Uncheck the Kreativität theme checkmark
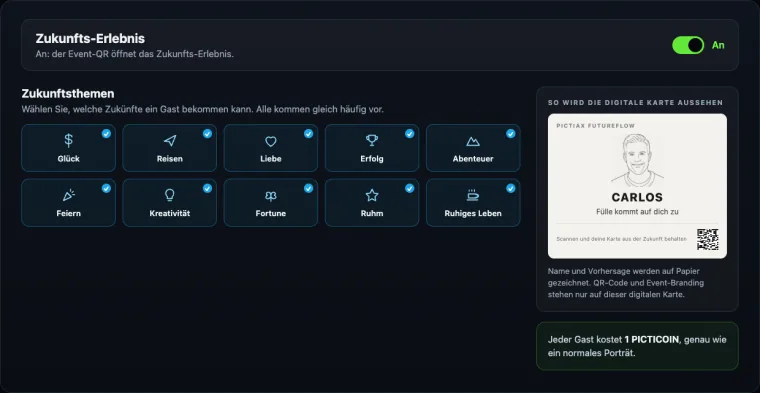The image size is (760, 393). pyautogui.click(x=207, y=189)
